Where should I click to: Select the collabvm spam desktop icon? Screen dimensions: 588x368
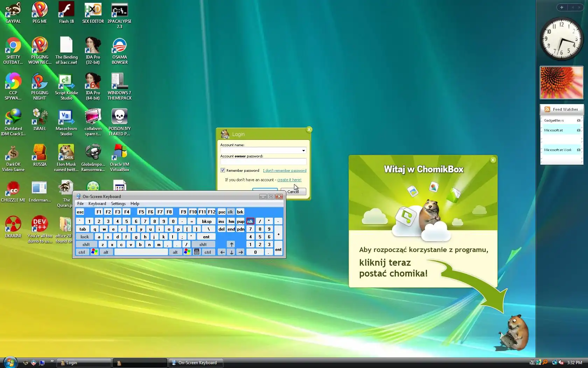click(x=93, y=122)
